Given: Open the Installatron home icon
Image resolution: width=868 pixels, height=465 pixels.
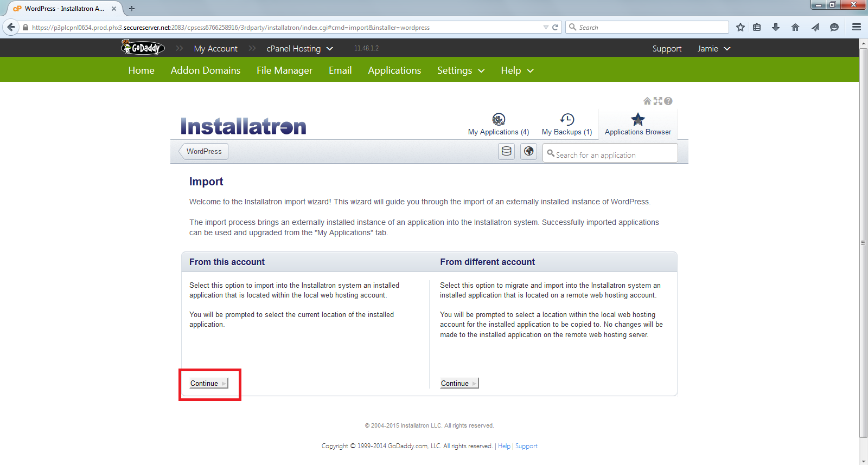Looking at the screenshot, I should [x=647, y=101].
